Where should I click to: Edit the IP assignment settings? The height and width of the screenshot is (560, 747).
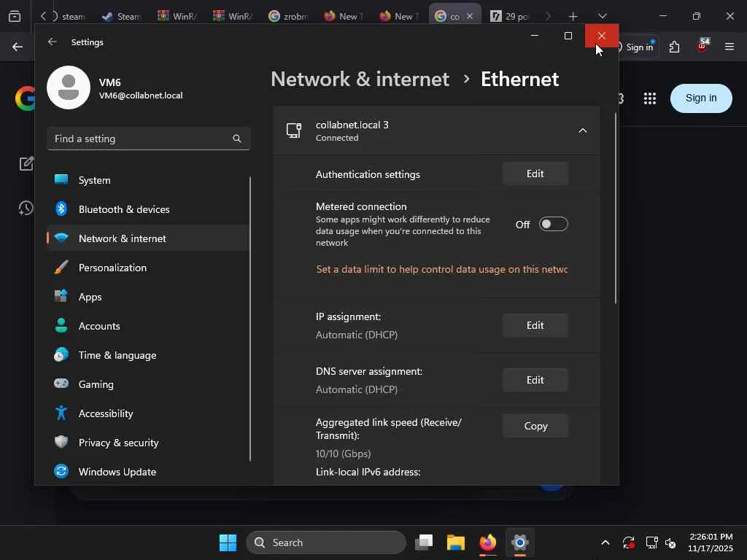(x=535, y=325)
